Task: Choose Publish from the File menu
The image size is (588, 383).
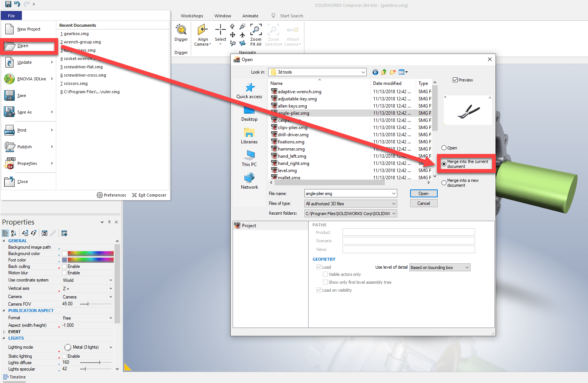Action: click(25, 147)
